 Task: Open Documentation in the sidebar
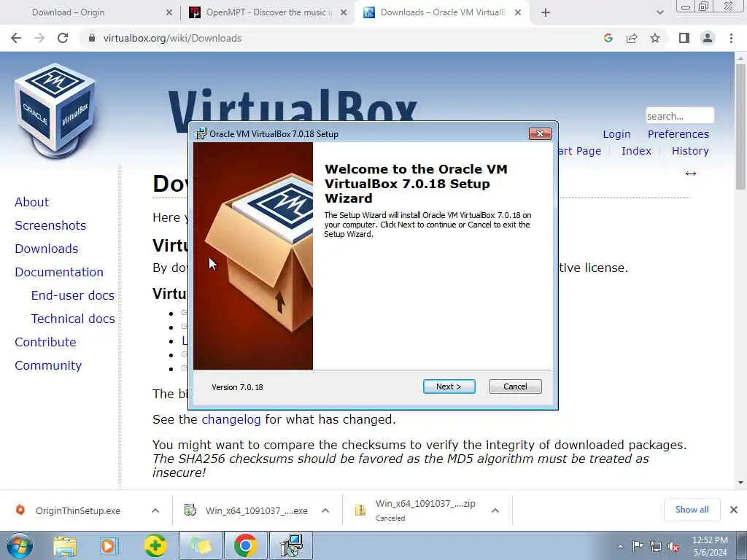59,272
